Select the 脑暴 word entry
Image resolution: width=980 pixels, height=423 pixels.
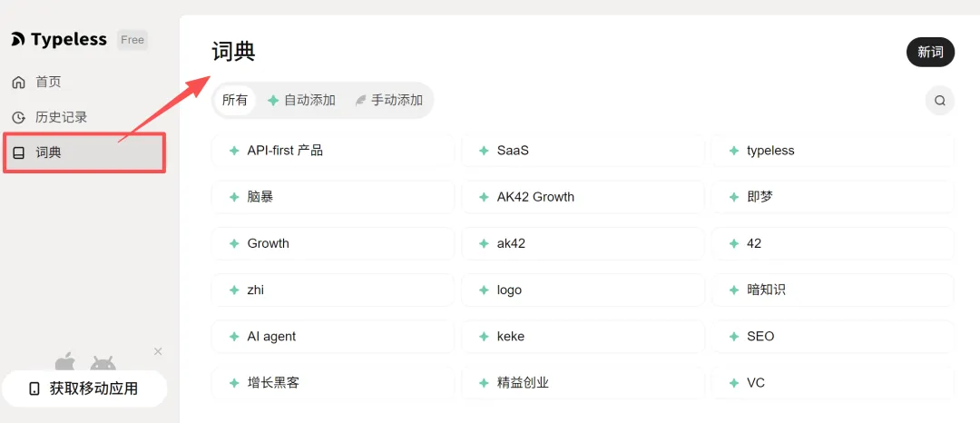tap(333, 197)
